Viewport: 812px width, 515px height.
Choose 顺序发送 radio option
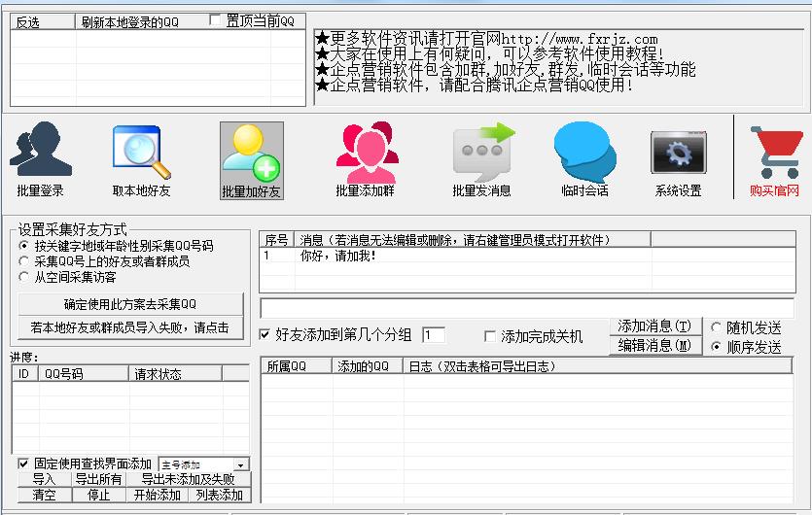click(x=716, y=347)
